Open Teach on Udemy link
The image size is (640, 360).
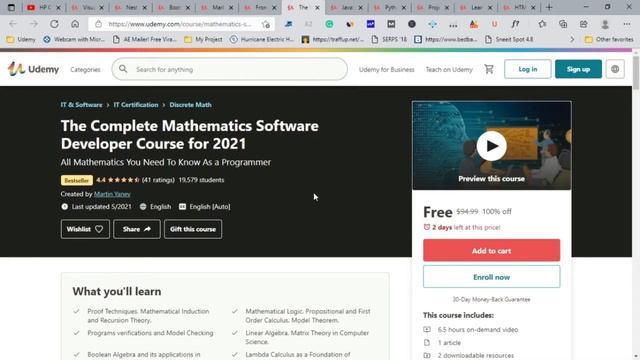[x=449, y=69]
